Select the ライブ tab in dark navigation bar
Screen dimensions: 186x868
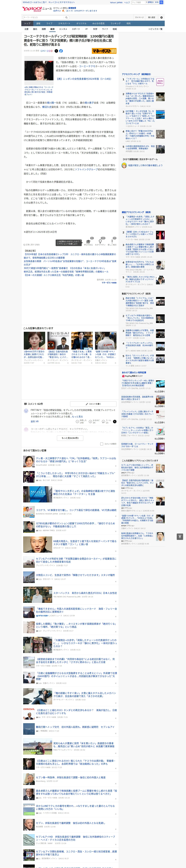(49, 24)
